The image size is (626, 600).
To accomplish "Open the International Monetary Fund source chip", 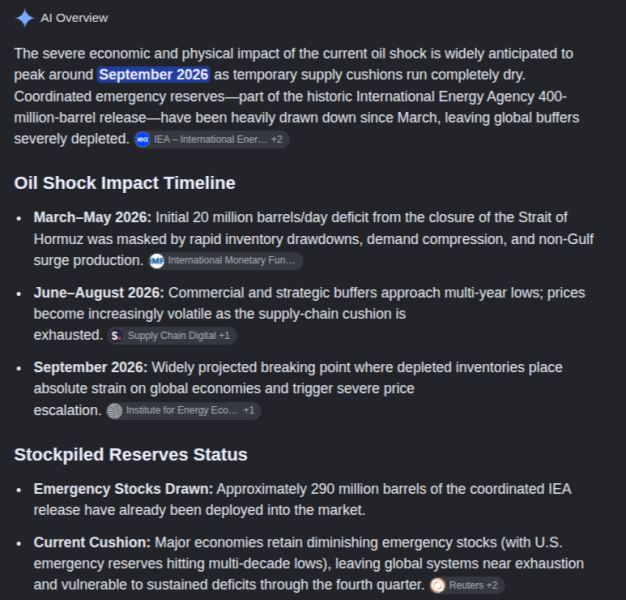I will click(x=226, y=261).
